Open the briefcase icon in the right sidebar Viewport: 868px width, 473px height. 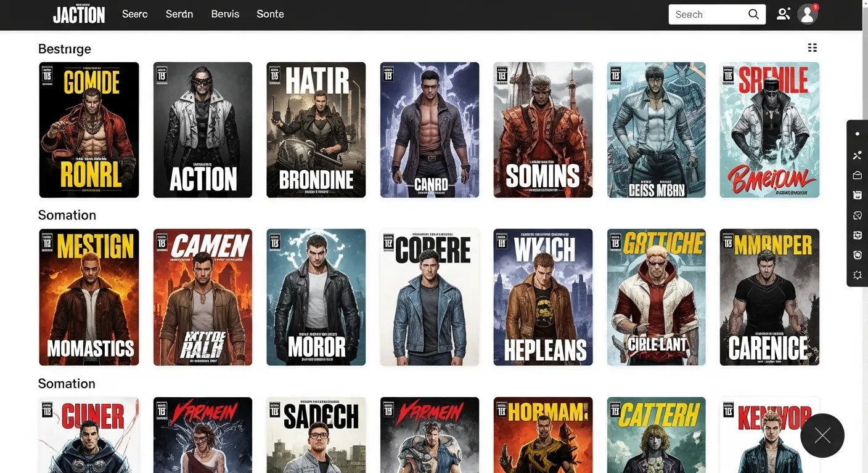(857, 175)
